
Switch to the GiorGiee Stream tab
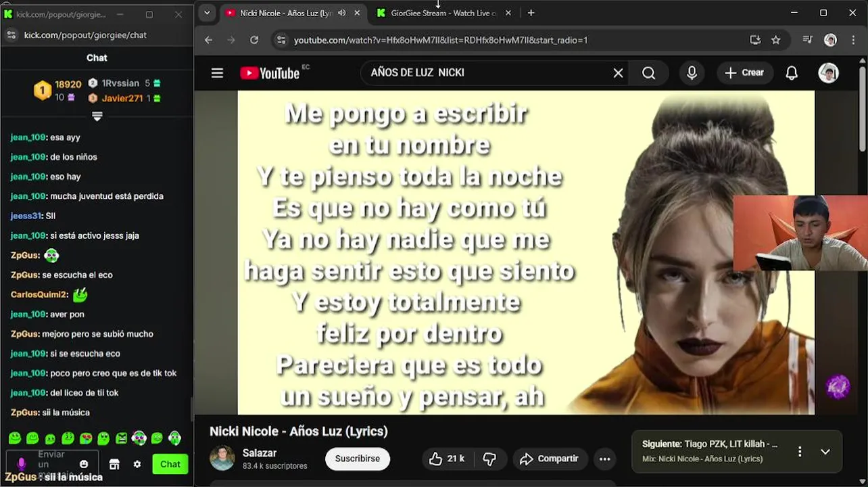[x=443, y=13]
